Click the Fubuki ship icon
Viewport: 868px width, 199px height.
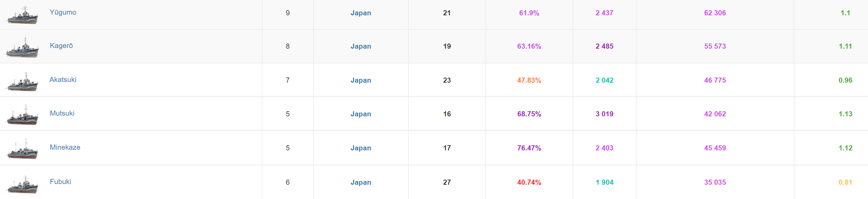point(22,184)
